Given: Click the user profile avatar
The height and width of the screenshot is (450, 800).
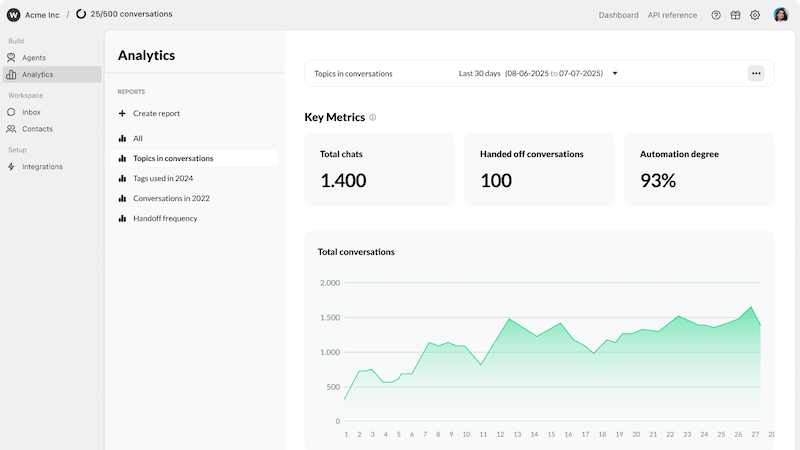Looking at the screenshot, I should pos(781,15).
